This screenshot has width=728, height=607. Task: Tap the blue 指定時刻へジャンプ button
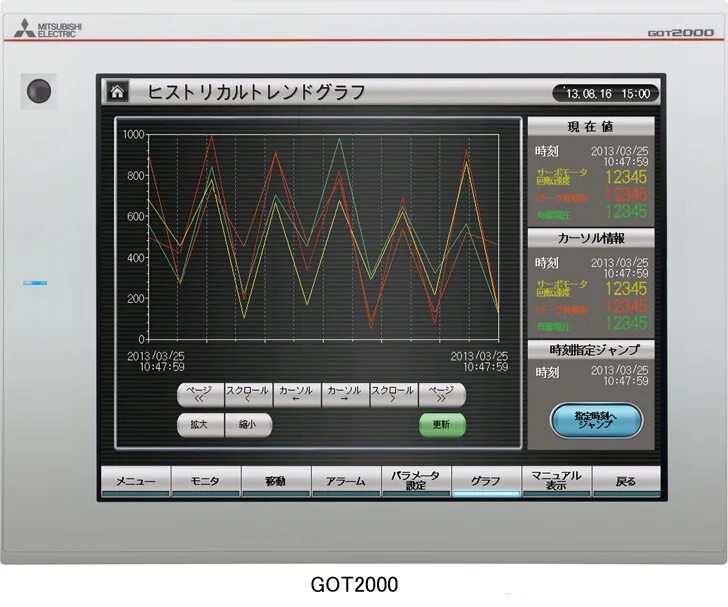pyautogui.click(x=596, y=421)
